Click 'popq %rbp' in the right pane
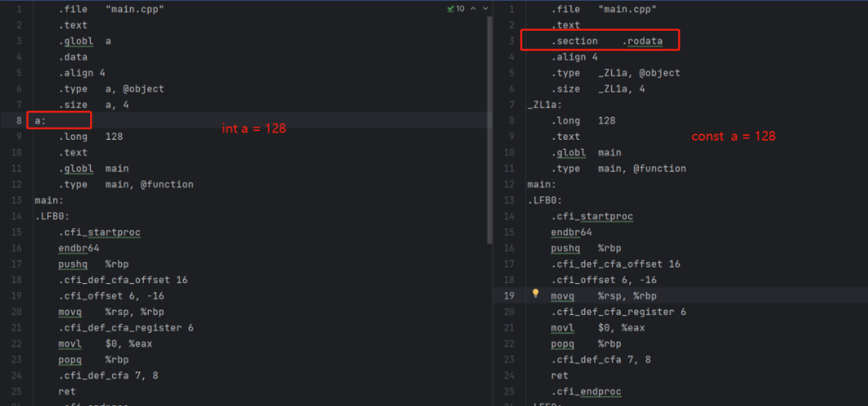This screenshot has height=406, width=868. click(x=586, y=344)
